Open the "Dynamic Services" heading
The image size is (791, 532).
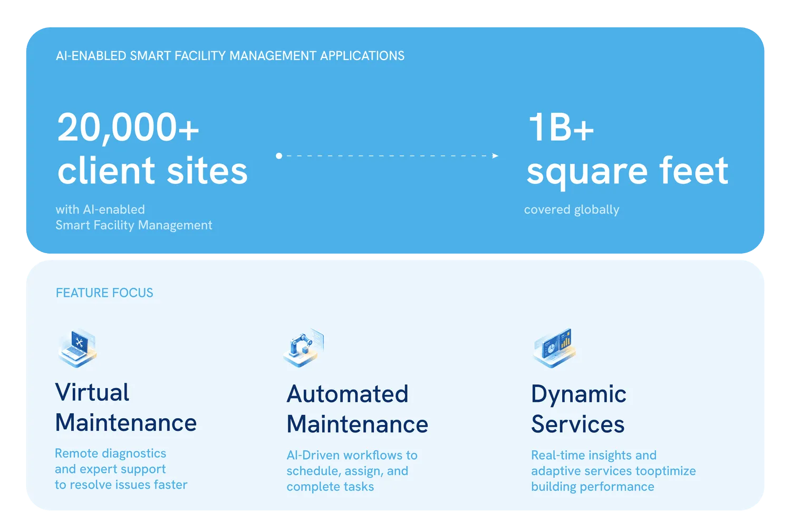579,409
